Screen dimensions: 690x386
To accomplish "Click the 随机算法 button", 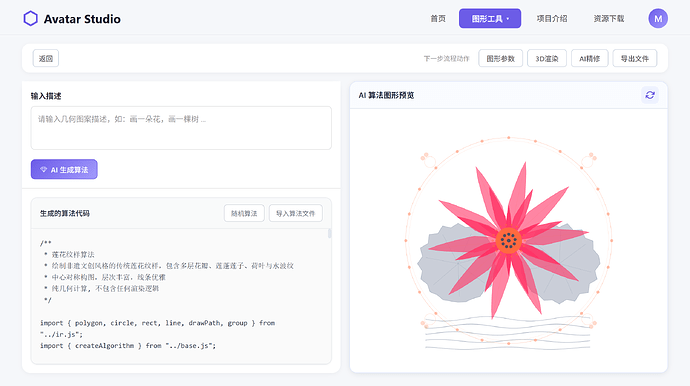I will [244, 213].
